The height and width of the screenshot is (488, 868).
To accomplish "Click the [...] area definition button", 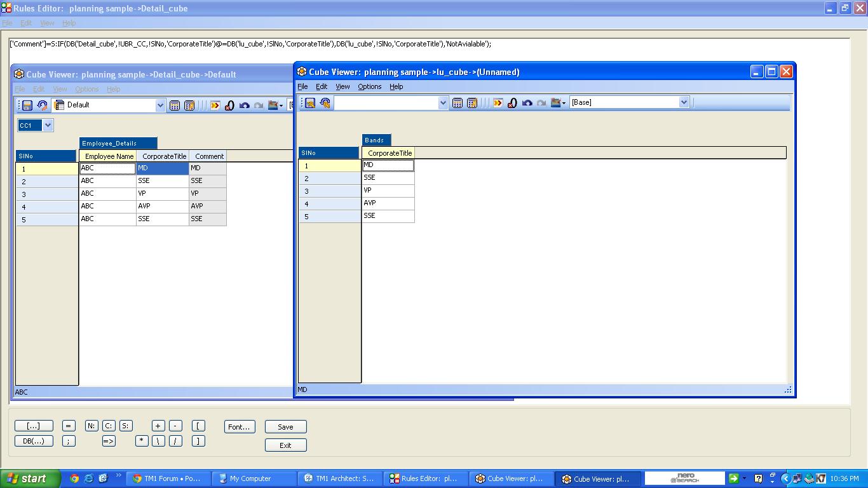I will click(33, 426).
